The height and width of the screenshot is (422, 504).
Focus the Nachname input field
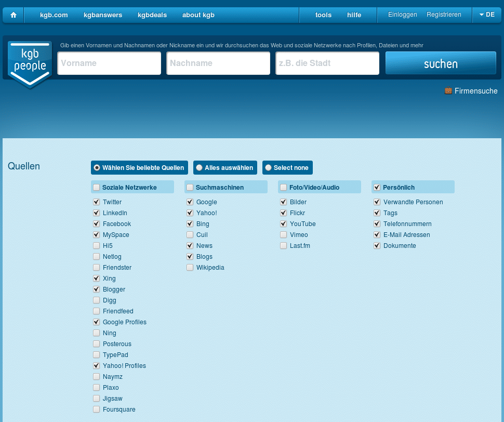(x=218, y=63)
